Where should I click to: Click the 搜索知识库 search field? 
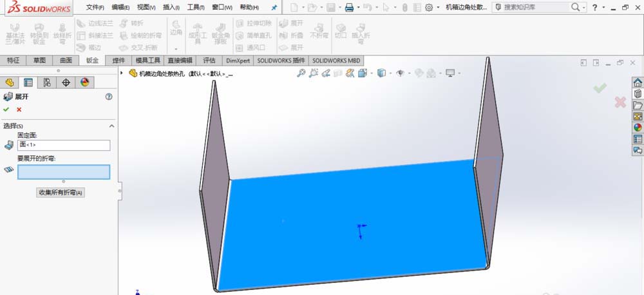[x=538, y=7]
